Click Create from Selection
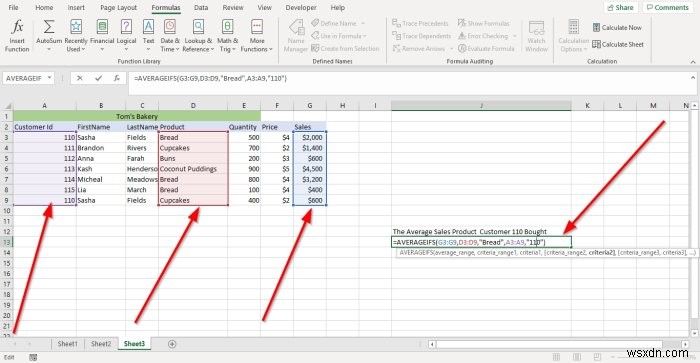 click(345, 48)
